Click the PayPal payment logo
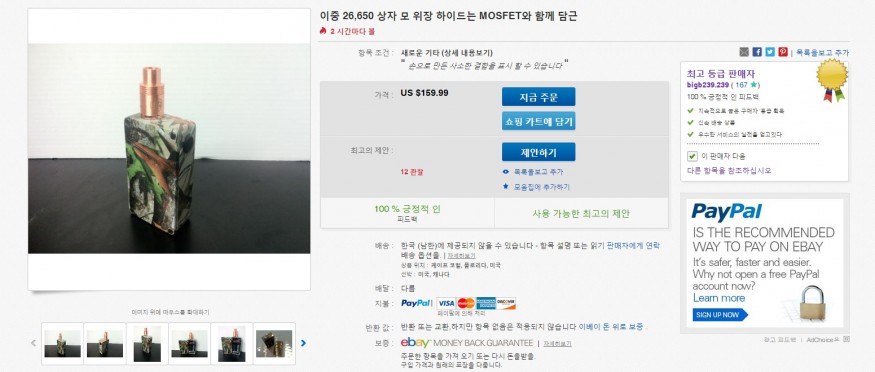This screenshot has height=372, width=875. (x=416, y=303)
